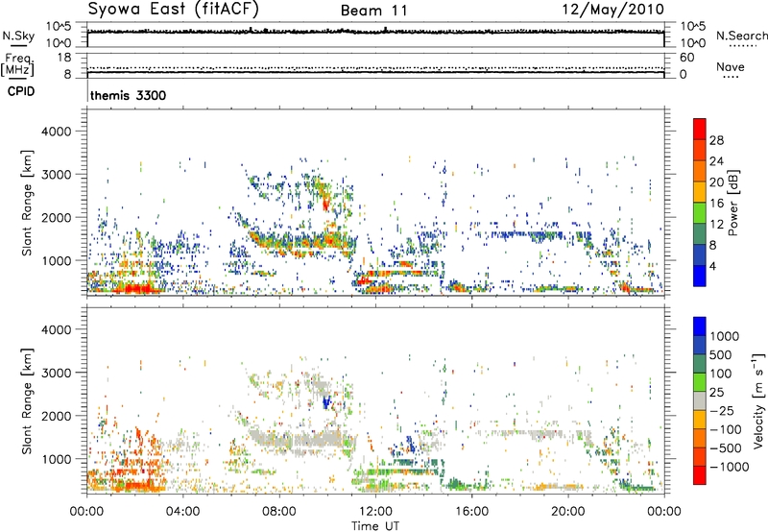The height and width of the screenshot is (532, 768).
Task: Click the "N.Search" legend label
Action: [741, 36]
